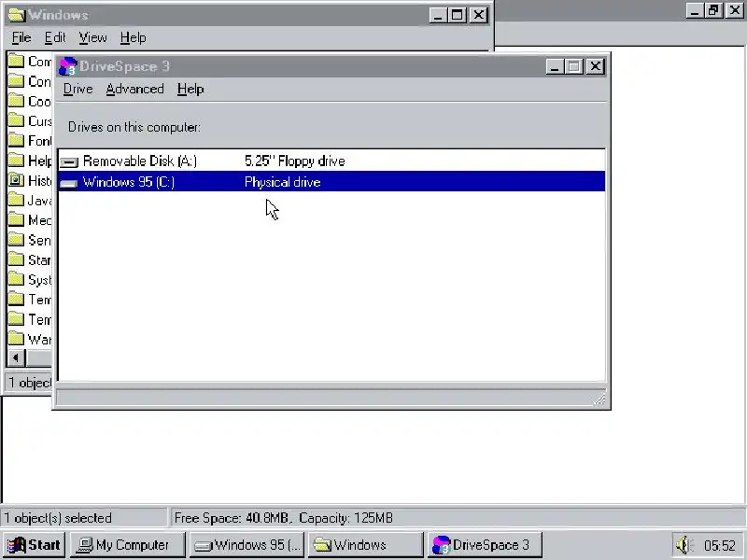Viewport: 747px width, 560px height.
Task: Close the Windows folder window
Action: (x=478, y=15)
